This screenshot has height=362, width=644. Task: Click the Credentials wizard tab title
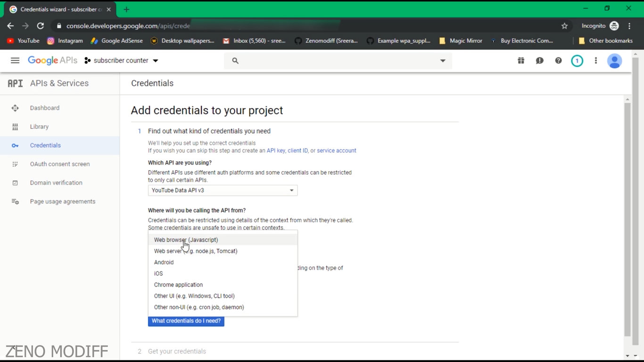pyautogui.click(x=61, y=9)
